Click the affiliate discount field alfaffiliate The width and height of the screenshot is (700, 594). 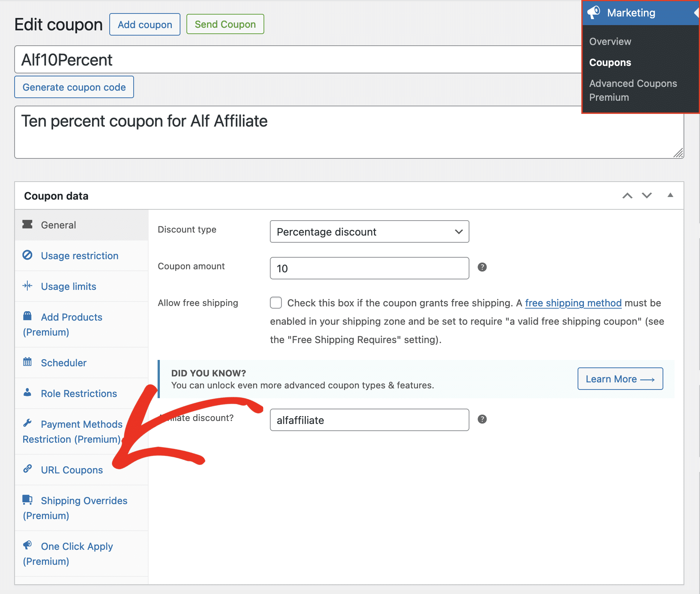369,420
